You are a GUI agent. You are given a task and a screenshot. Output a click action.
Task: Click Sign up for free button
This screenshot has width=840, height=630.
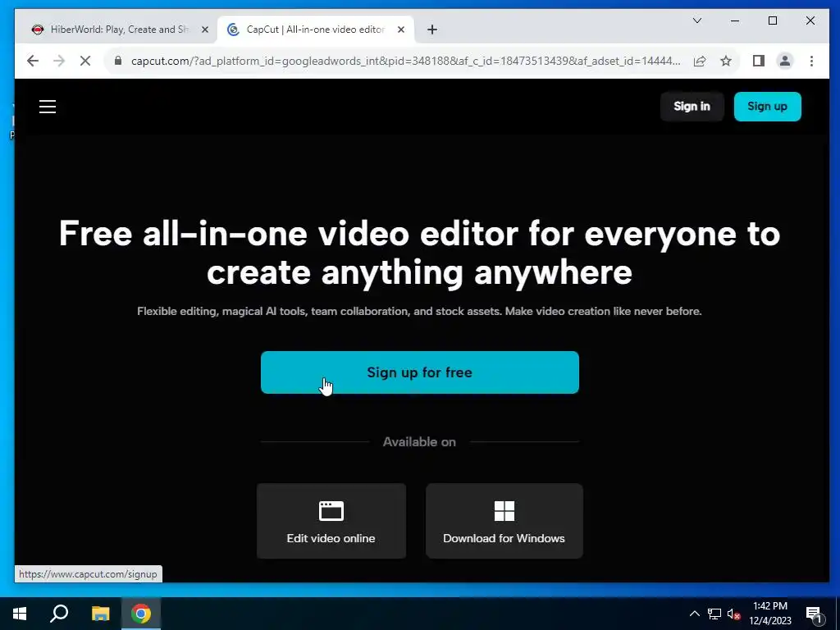point(419,372)
